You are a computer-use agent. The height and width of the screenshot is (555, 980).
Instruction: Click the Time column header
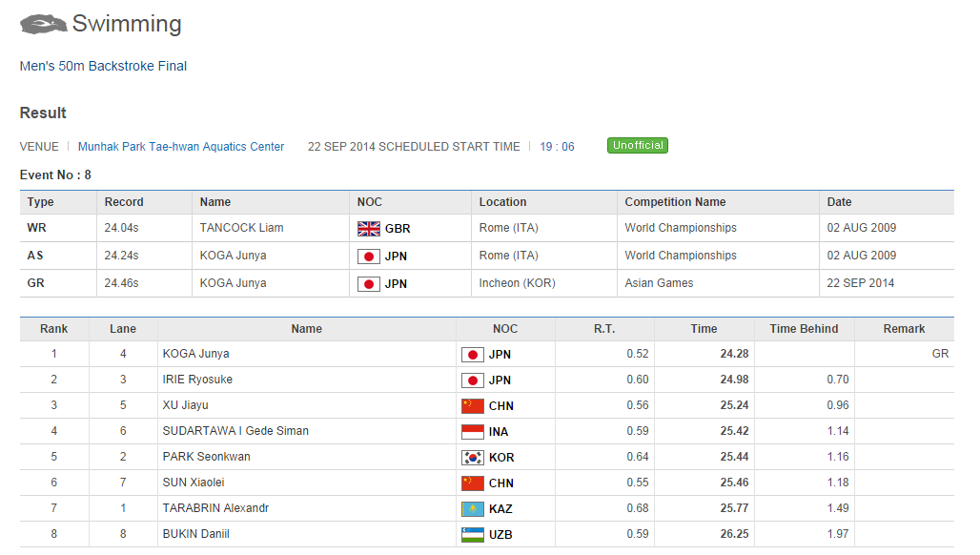coord(704,329)
